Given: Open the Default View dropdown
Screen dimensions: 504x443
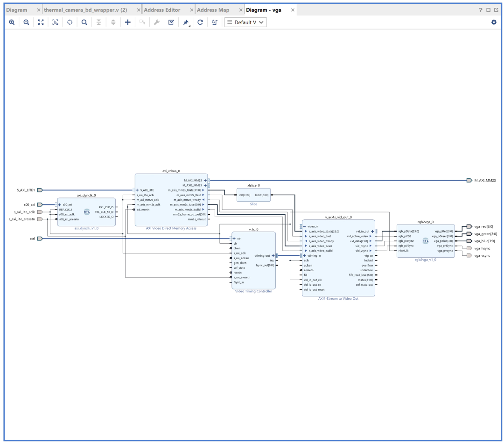Looking at the screenshot, I should coord(245,22).
